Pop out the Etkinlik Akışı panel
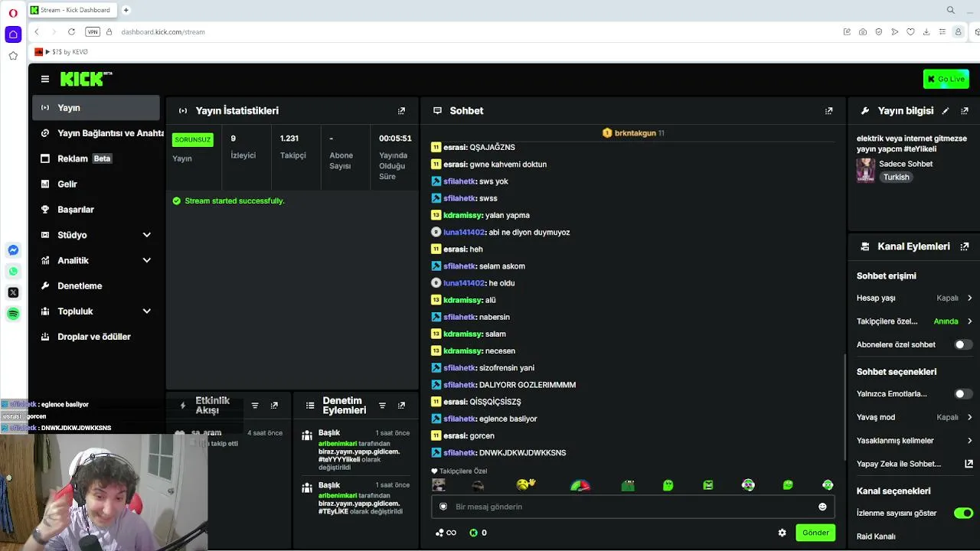Viewport: 980px width, 551px height. (274, 406)
